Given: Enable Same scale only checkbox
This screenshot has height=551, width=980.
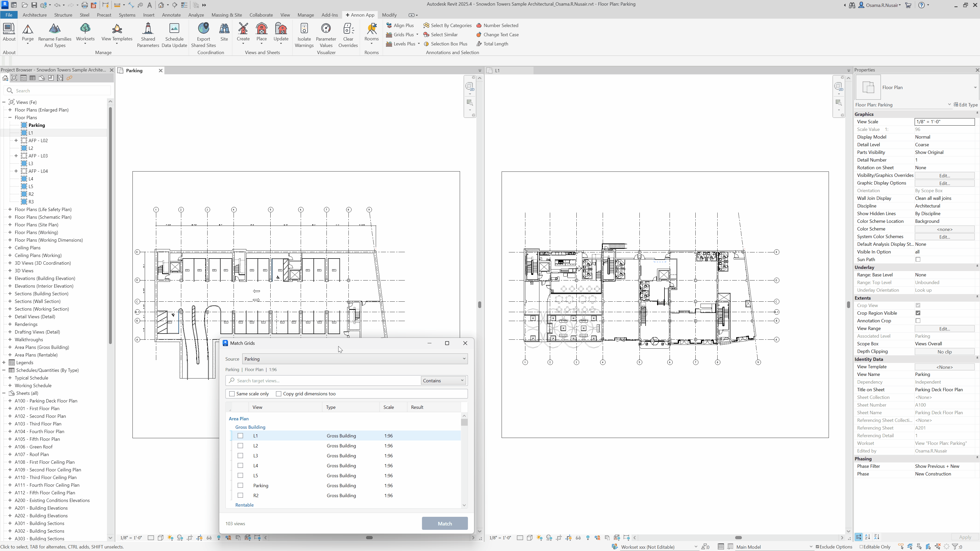Looking at the screenshot, I should [x=232, y=394].
